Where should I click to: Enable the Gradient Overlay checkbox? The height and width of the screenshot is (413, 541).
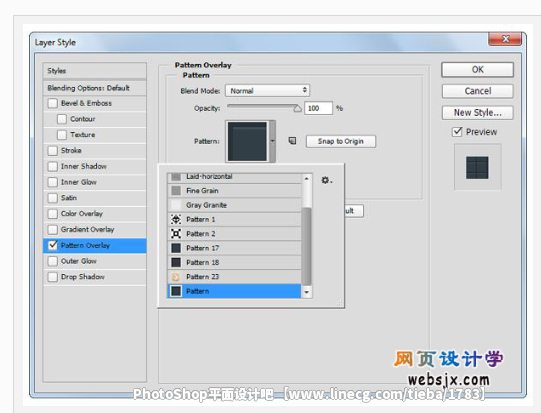(x=53, y=229)
